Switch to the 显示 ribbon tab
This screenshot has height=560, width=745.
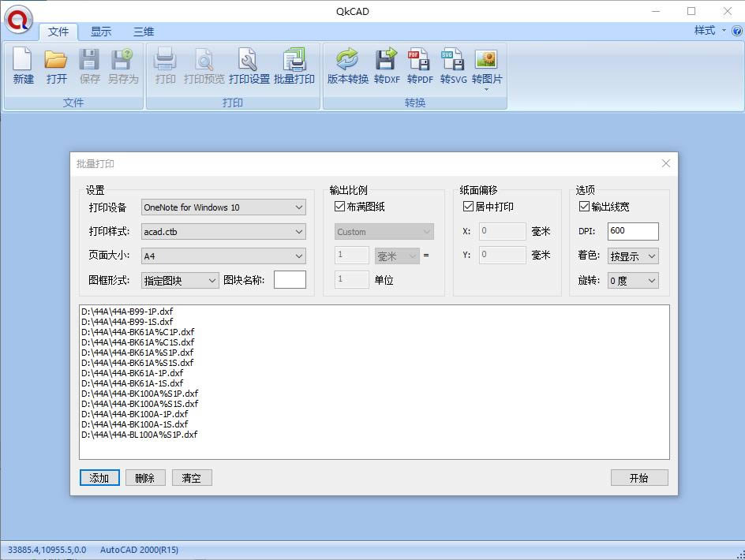101,32
